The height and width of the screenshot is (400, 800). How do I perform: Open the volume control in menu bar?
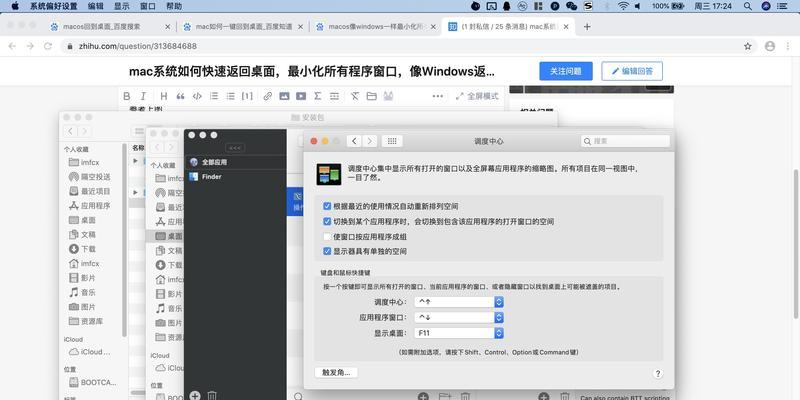tap(638, 6)
